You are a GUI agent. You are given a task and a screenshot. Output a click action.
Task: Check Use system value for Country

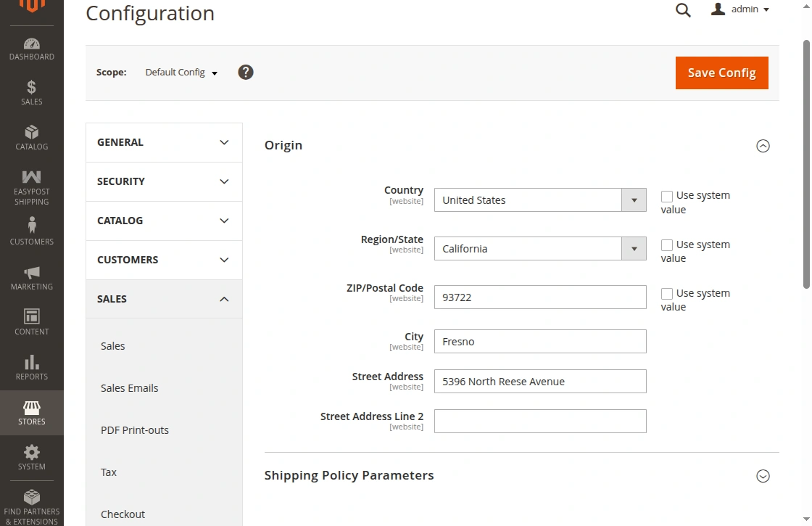click(x=667, y=196)
